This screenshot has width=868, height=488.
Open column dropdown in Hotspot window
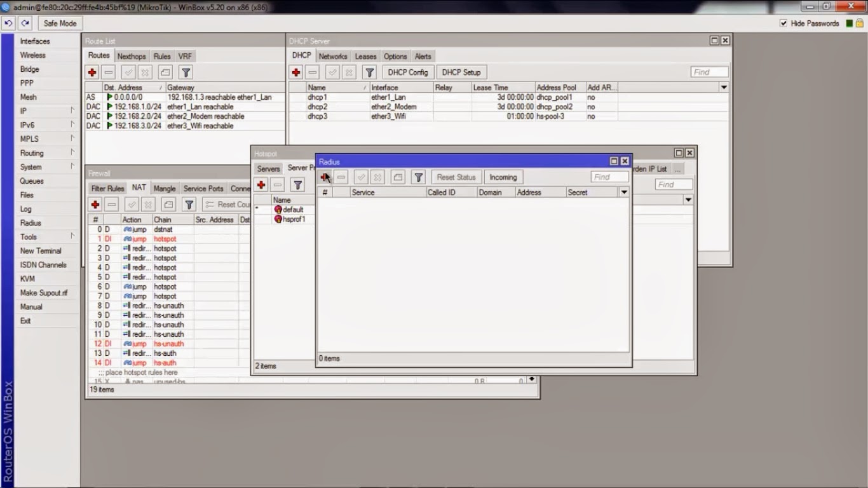pyautogui.click(x=688, y=200)
